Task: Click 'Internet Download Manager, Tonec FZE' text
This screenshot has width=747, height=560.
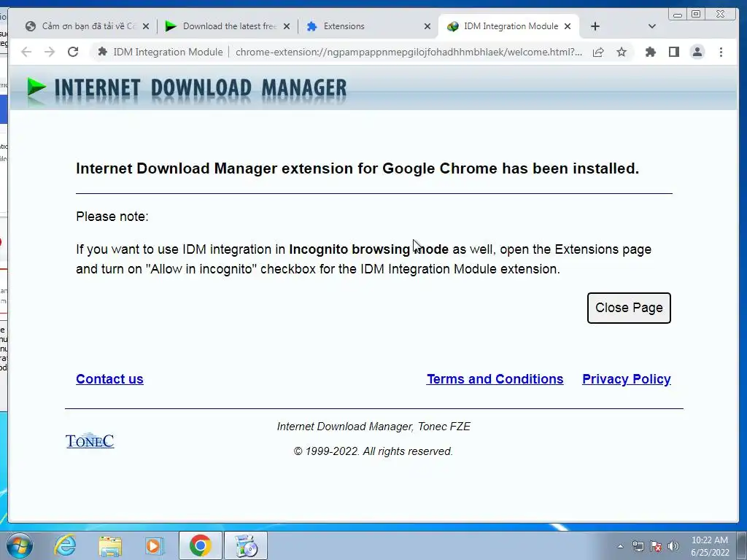Action: click(373, 427)
